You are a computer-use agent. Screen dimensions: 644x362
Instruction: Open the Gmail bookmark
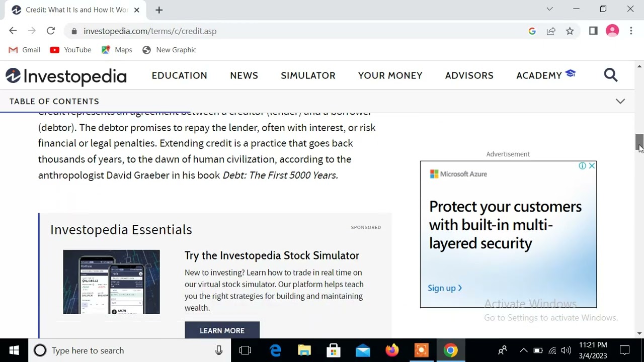pos(25,50)
